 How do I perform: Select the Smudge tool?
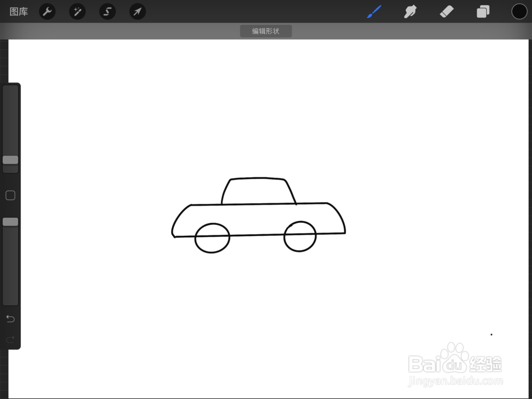tap(410, 12)
